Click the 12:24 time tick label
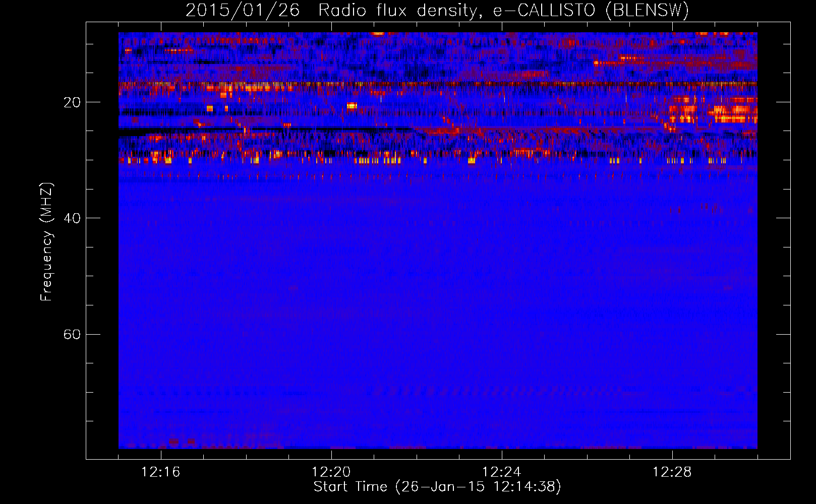816x504 pixels. tap(502, 472)
